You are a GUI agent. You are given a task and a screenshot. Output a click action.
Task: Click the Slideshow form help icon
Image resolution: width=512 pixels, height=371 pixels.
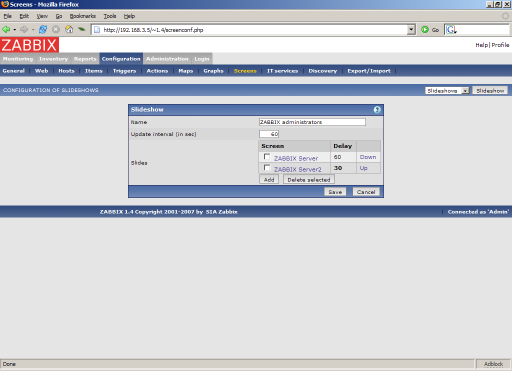coord(377,110)
